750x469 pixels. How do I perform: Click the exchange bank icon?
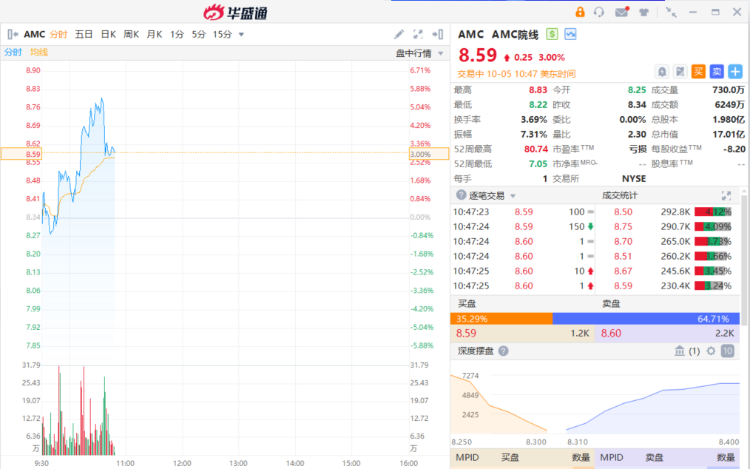click(x=680, y=351)
